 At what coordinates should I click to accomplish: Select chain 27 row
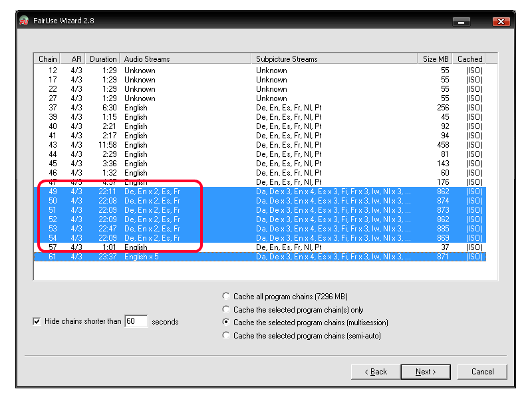(260, 98)
